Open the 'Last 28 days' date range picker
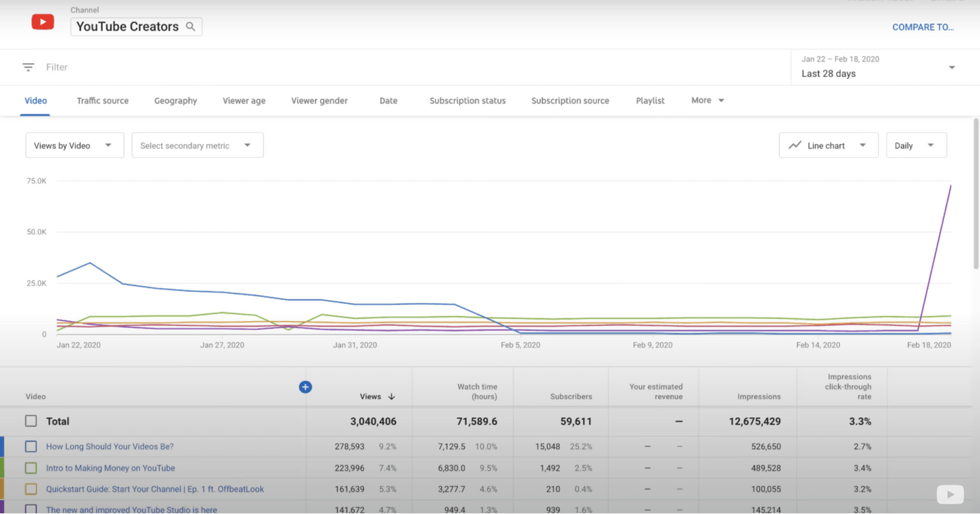This screenshot has width=980, height=514. point(878,66)
